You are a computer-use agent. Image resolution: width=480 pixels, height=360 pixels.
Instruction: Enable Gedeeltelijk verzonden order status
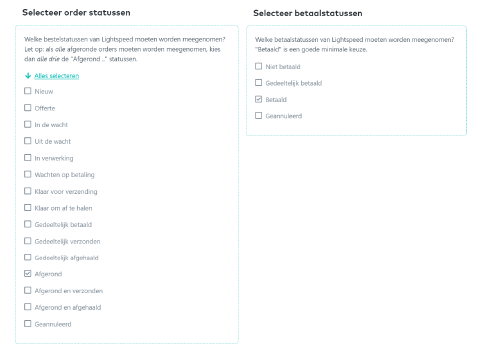pyautogui.click(x=28, y=241)
